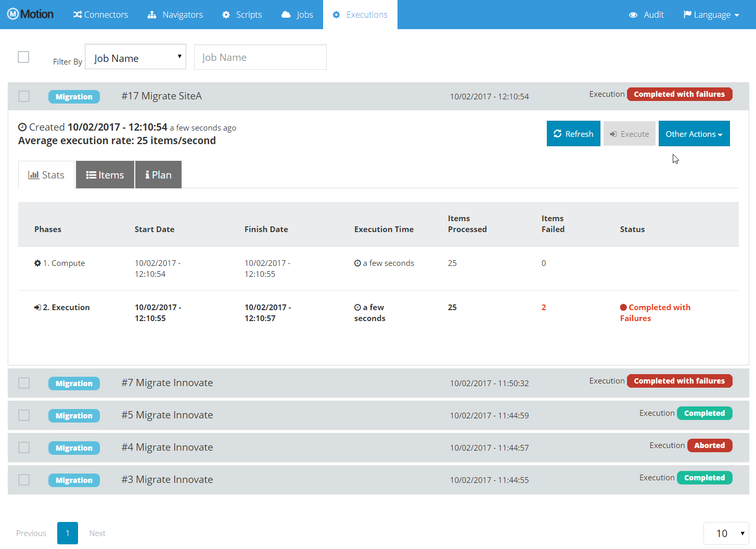This screenshot has width=756, height=549.
Task: Click the clock icon beside Created
Action: click(22, 127)
